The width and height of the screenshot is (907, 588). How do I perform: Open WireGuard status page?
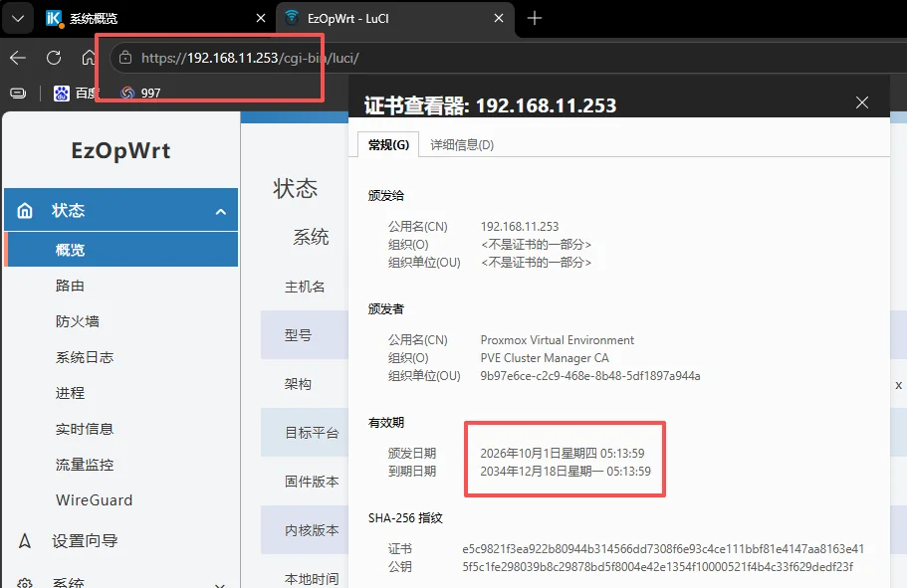click(x=94, y=500)
